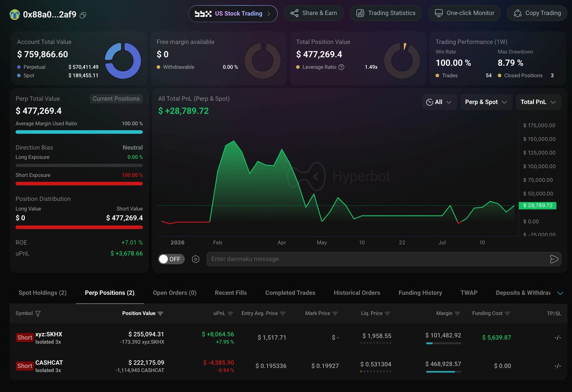Open the Copy Trading button
This screenshot has width=572, height=392.
click(537, 13)
